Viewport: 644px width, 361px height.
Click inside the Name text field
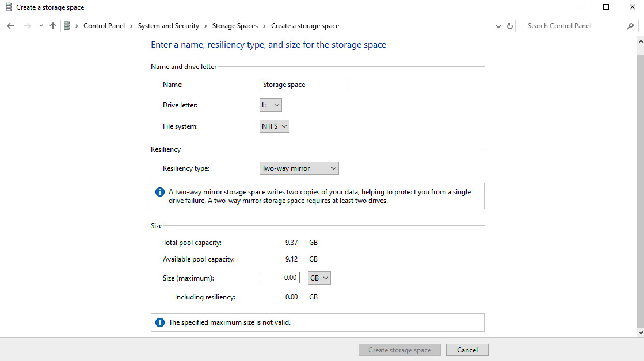304,85
